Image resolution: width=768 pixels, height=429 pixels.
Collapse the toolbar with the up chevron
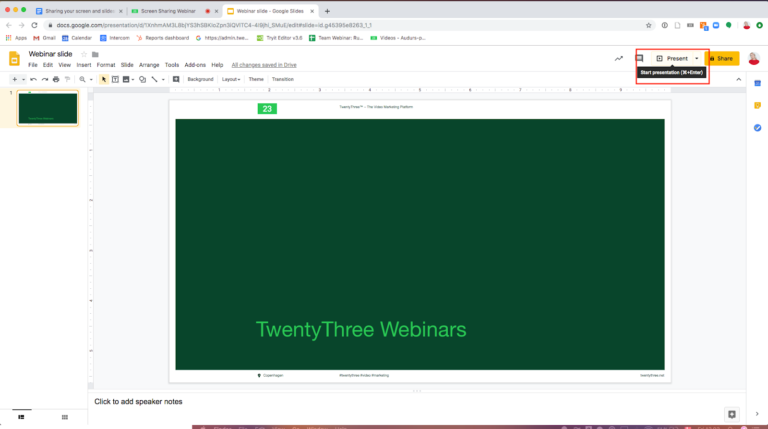(739, 79)
